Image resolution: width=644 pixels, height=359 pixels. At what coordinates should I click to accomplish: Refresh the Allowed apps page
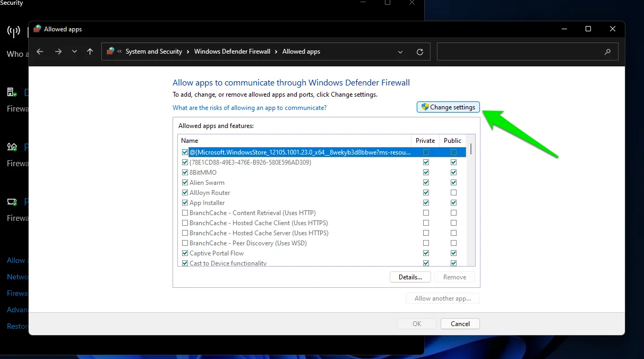[x=420, y=52]
